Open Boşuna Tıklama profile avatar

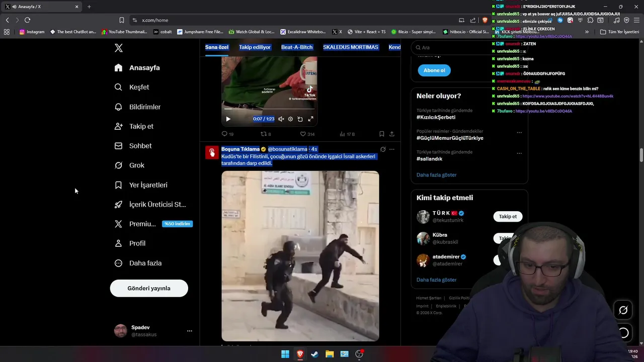pyautogui.click(x=212, y=152)
